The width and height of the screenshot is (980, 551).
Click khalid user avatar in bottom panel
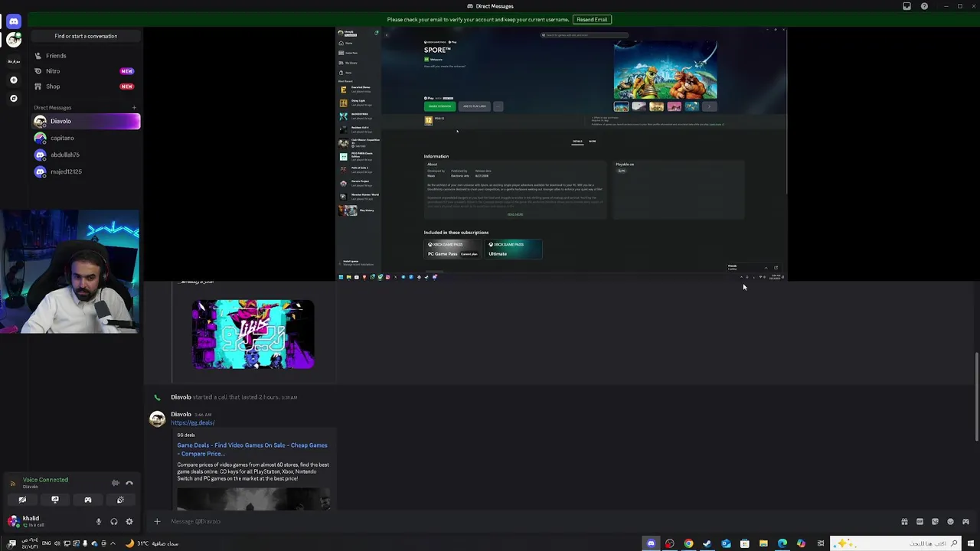coord(13,521)
